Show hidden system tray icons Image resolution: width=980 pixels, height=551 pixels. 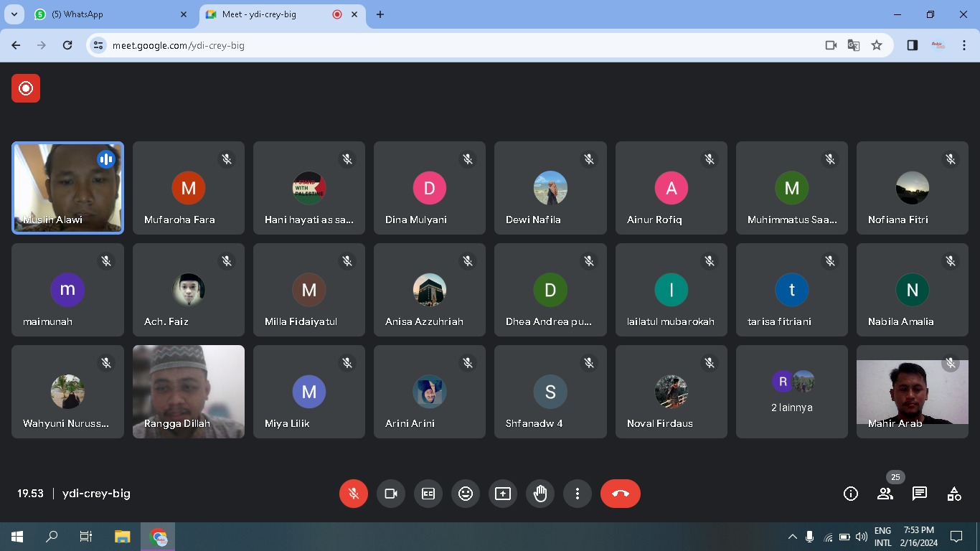793,537
